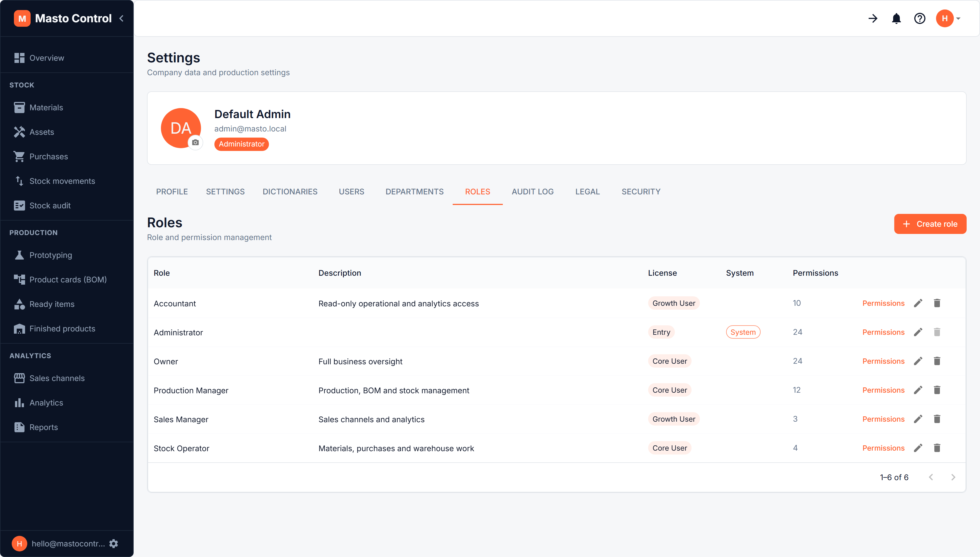Open Product cards (BOM) page

point(67,280)
